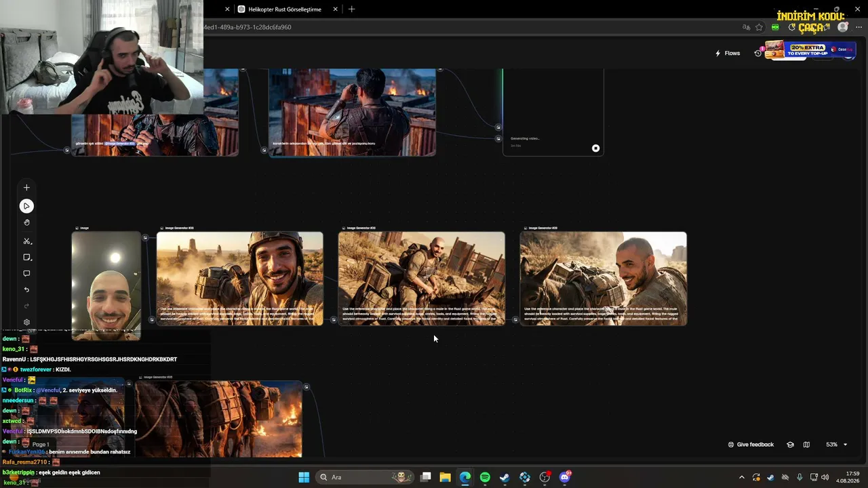This screenshot has height=488, width=868.
Task: Click the output connector of burning mule node
Action: click(x=307, y=387)
